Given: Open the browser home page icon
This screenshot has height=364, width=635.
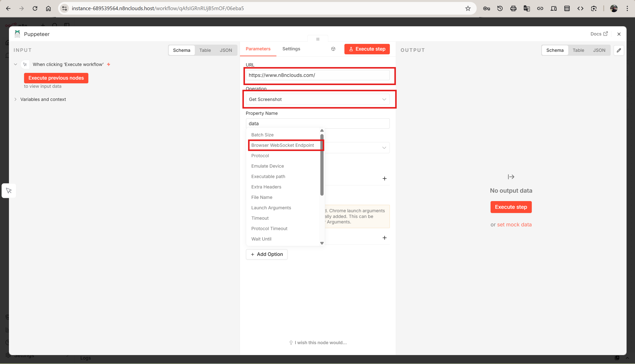Looking at the screenshot, I should 48,8.
